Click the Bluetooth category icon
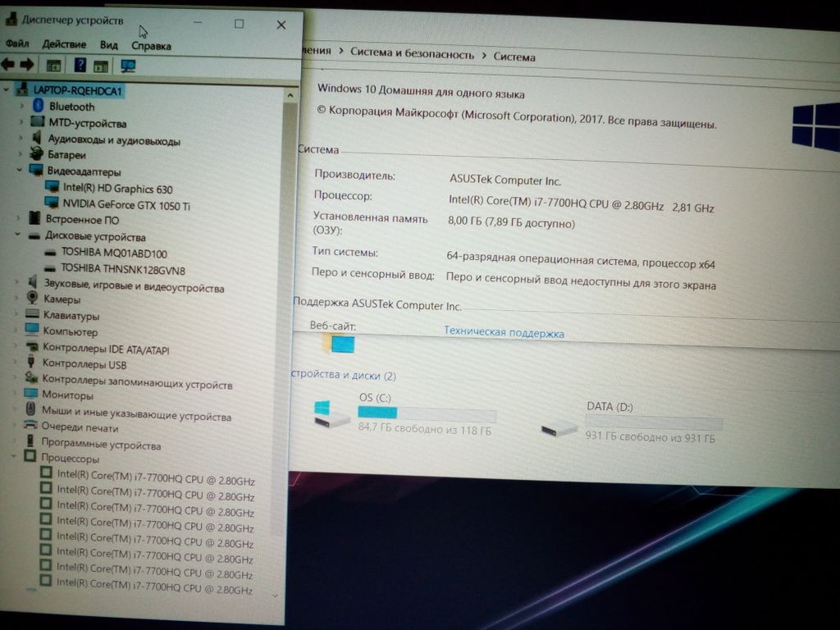The width and height of the screenshot is (840, 630). click(x=38, y=106)
